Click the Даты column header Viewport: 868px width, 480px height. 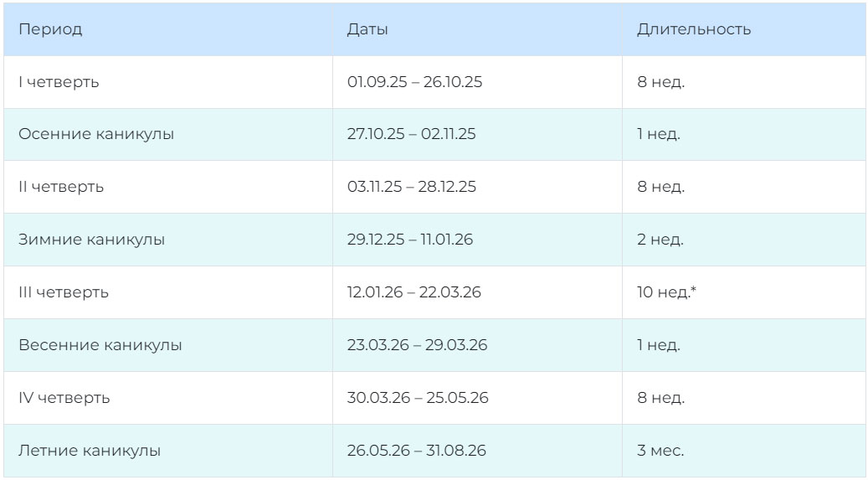tap(367, 29)
